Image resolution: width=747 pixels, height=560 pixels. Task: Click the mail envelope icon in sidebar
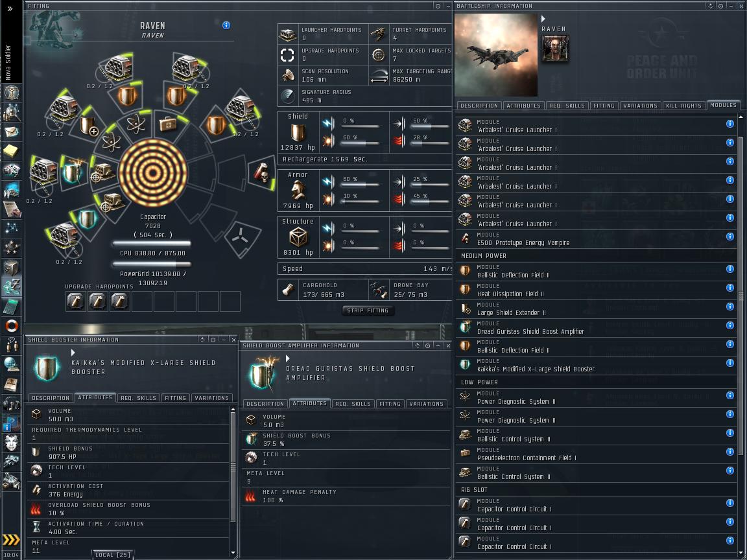point(11,132)
